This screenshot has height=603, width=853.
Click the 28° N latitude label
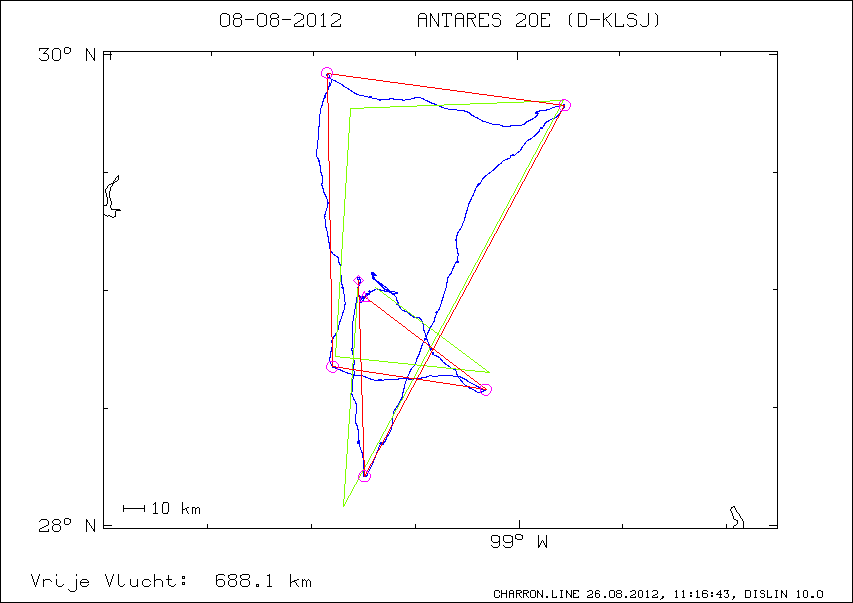tap(66, 525)
